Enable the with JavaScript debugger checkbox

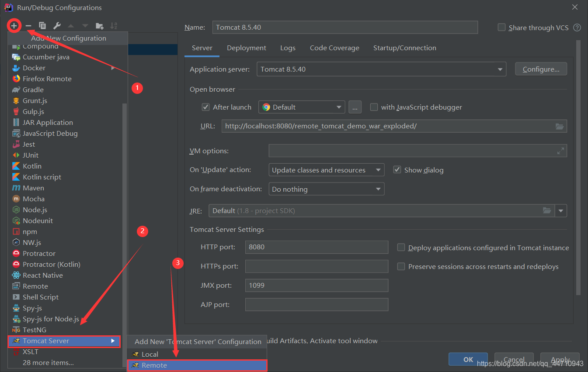(374, 107)
